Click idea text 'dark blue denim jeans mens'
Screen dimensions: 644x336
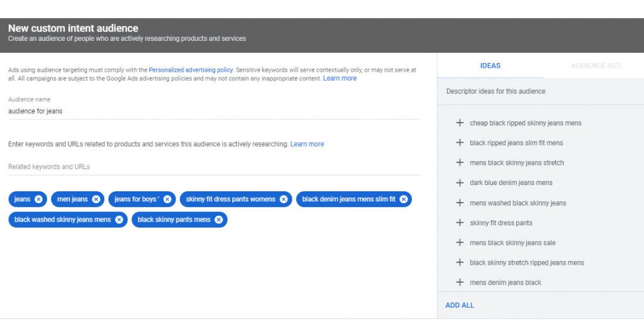coord(511,183)
